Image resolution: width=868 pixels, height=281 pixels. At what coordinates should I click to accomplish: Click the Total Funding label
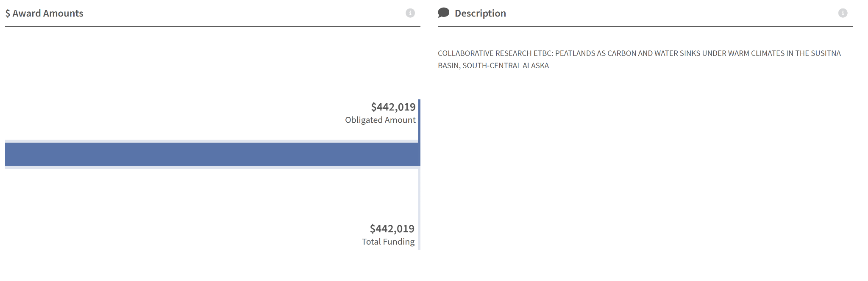tap(388, 242)
